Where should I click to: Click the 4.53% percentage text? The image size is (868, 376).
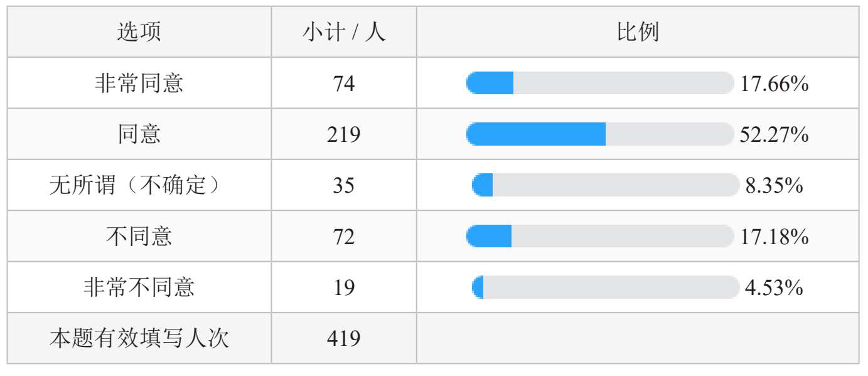tap(773, 288)
